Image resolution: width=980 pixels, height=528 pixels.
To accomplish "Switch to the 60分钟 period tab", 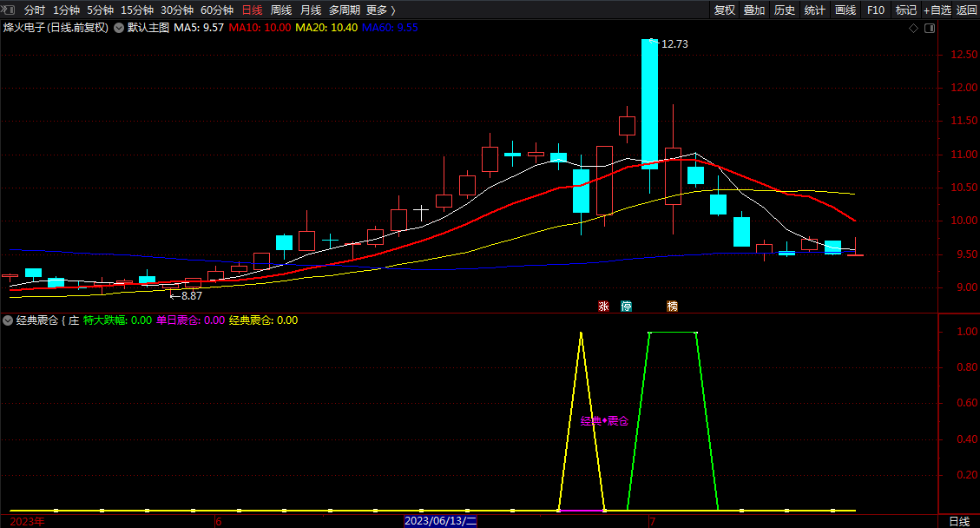I will 217,10.
